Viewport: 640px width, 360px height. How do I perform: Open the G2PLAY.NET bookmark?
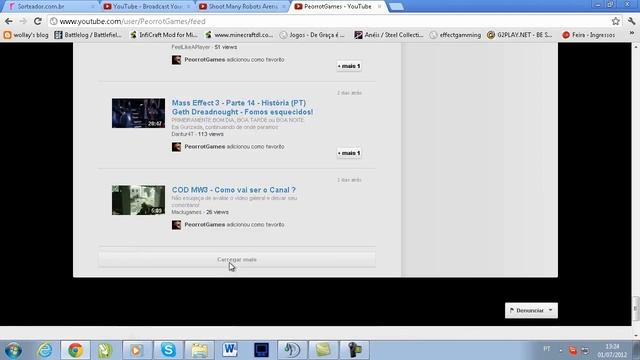(520, 35)
